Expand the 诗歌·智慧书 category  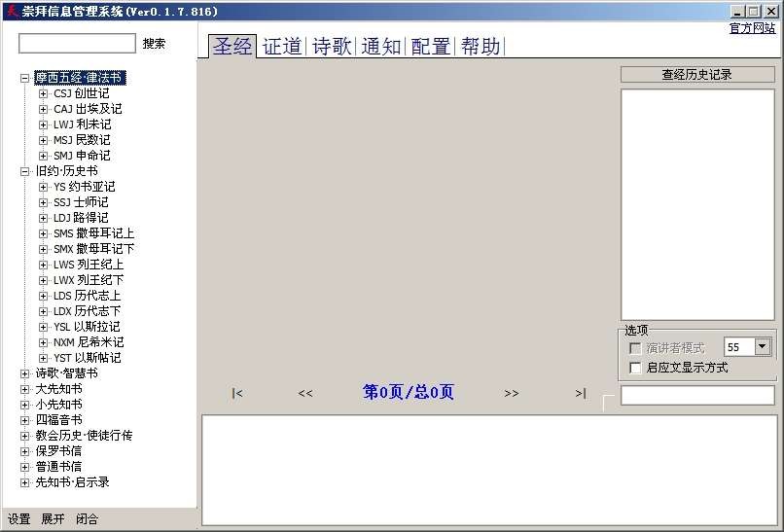pyautogui.click(x=24, y=373)
